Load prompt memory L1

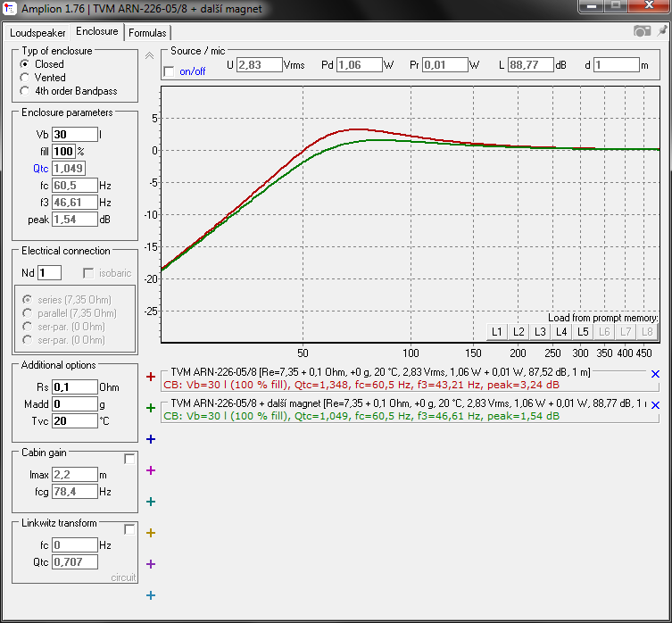tap(497, 332)
